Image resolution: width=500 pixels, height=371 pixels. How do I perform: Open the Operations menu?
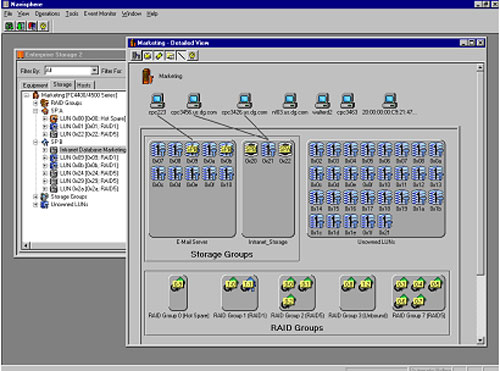click(x=47, y=14)
